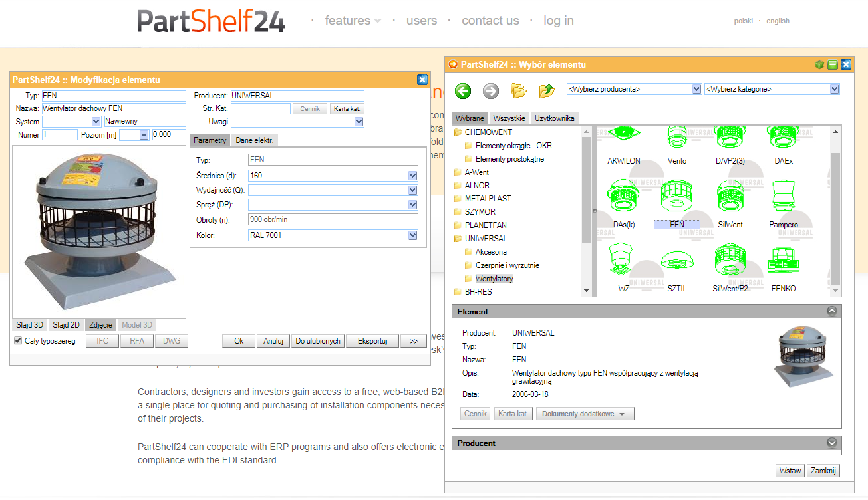
Task: Select the SilWent component thumbnail
Action: click(730, 199)
